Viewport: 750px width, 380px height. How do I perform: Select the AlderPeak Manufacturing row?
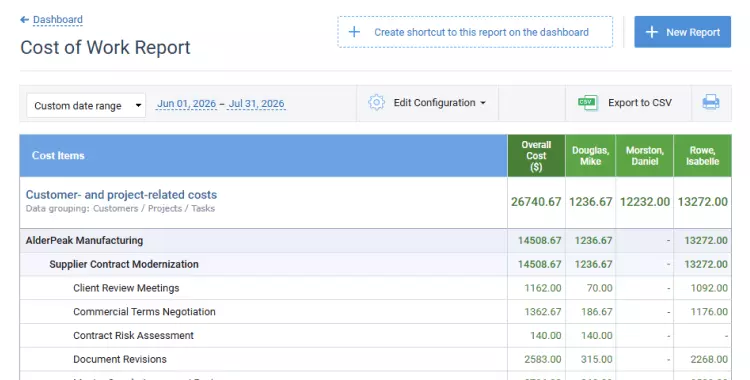tap(375, 240)
